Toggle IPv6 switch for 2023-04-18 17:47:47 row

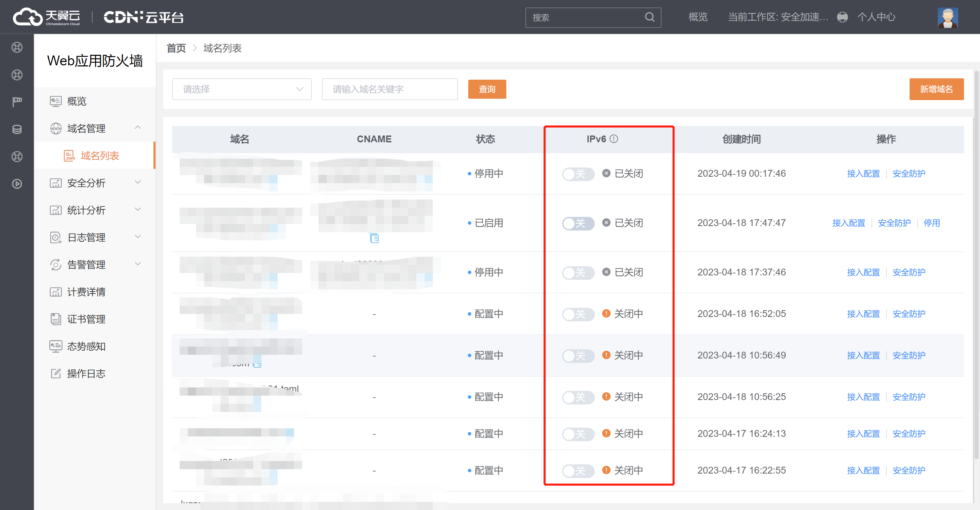(x=578, y=223)
